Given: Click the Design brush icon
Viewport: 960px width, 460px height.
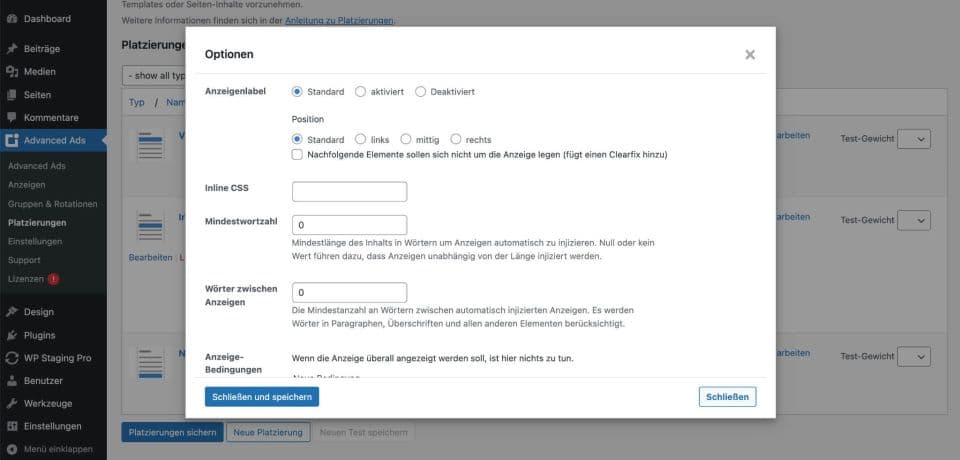Looking at the screenshot, I should 12,312.
